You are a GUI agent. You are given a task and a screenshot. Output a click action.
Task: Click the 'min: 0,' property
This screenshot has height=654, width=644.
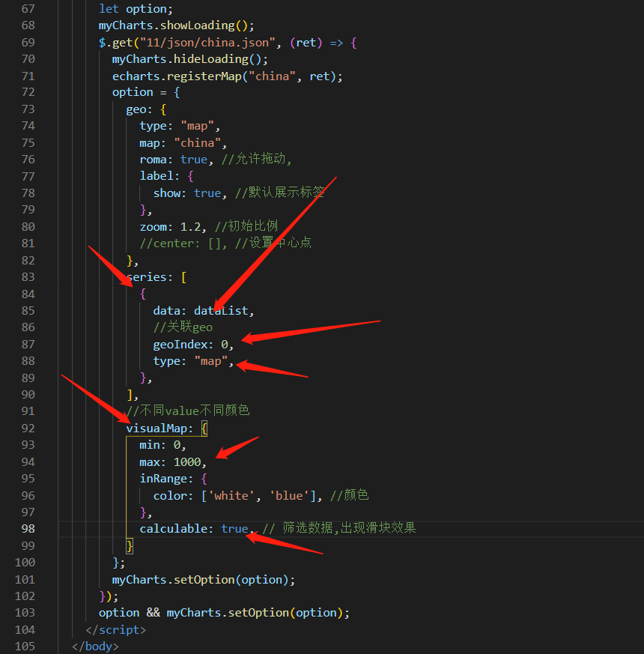pos(162,446)
